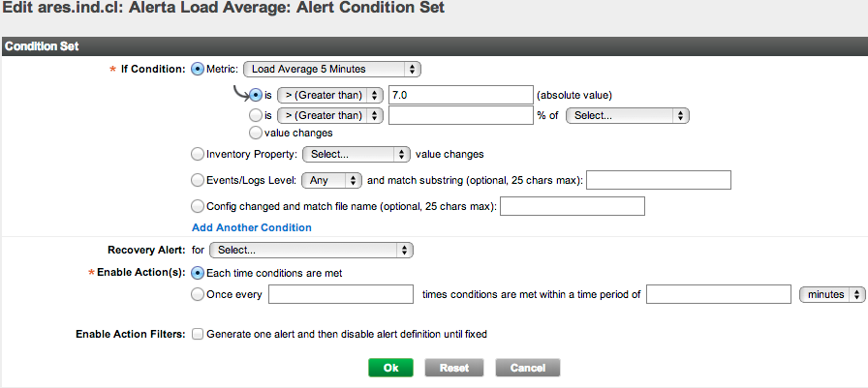The height and width of the screenshot is (388, 868).
Task: Open the absolute value Greater than operator dropdown
Action: pyautogui.click(x=330, y=95)
